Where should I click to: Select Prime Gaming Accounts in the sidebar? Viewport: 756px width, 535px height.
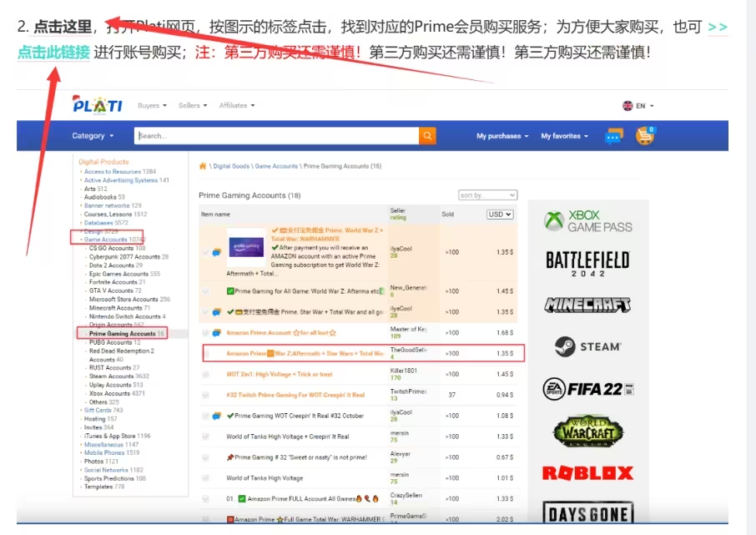click(x=126, y=333)
